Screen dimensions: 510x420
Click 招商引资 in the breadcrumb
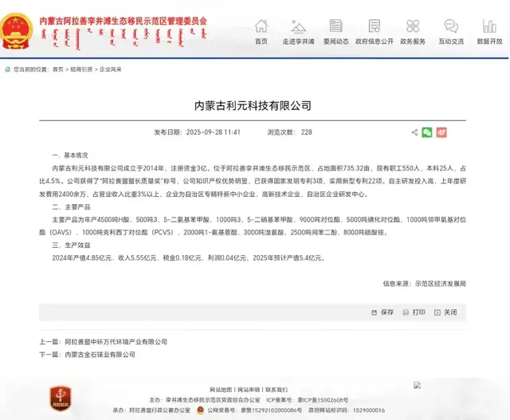click(x=81, y=69)
